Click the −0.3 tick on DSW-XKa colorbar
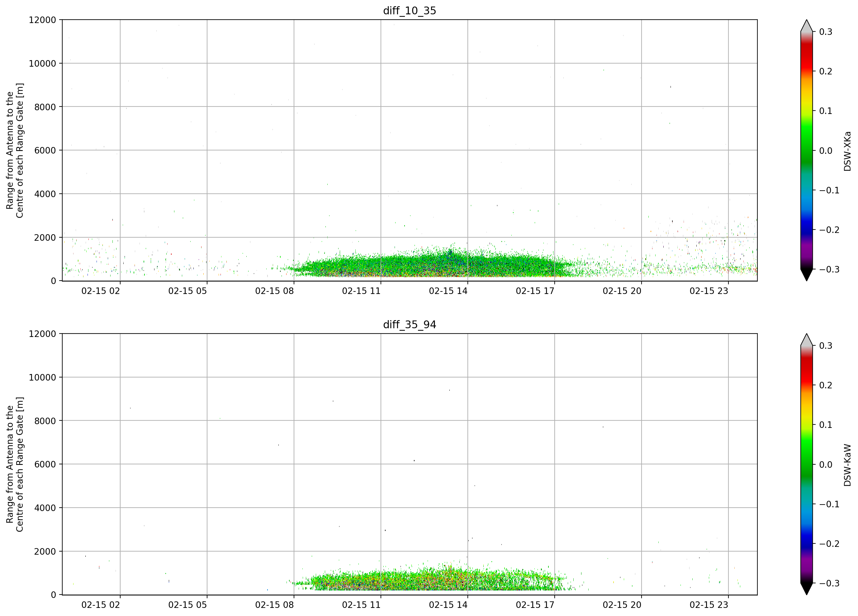 (x=829, y=269)
